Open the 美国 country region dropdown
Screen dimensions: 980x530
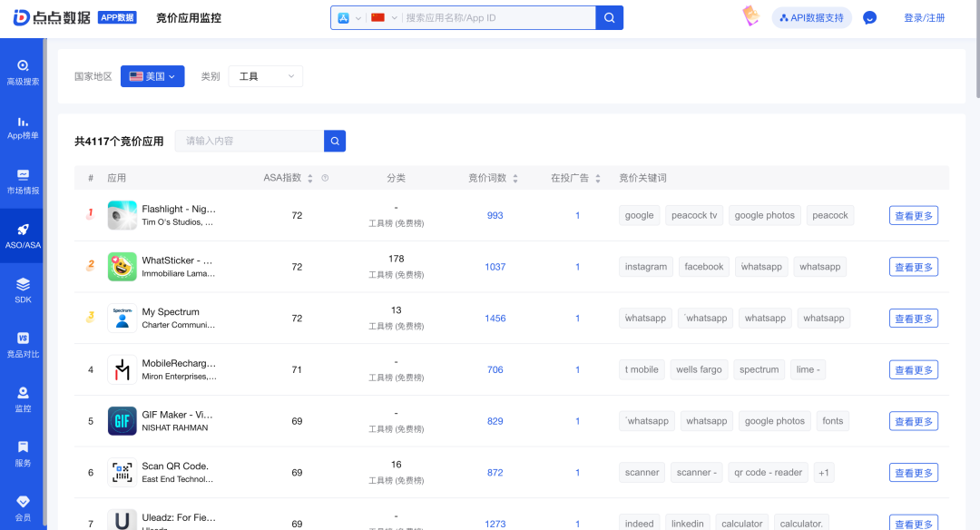pos(152,76)
